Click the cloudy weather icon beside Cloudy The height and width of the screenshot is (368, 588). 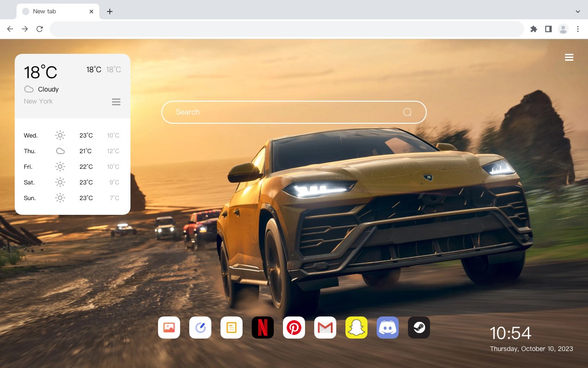29,89
